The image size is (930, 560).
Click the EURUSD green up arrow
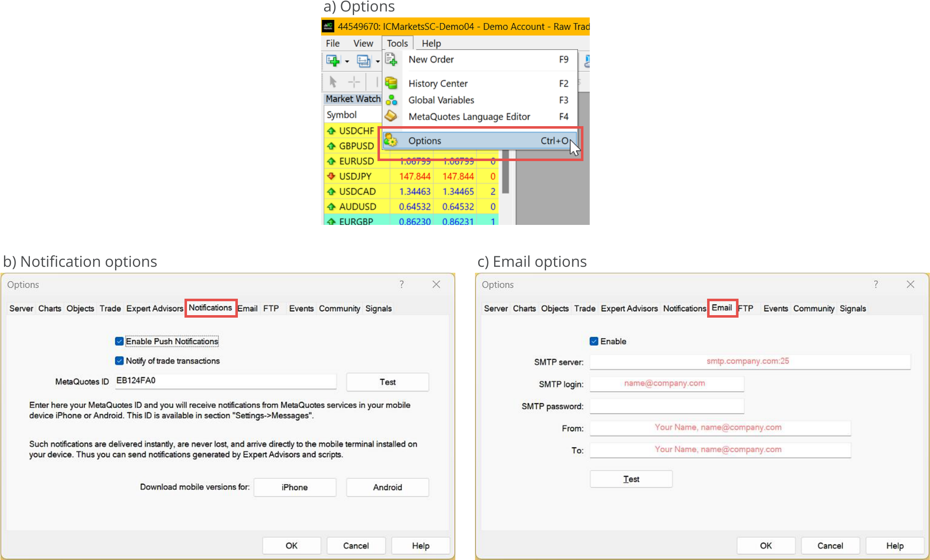click(331, 161)
